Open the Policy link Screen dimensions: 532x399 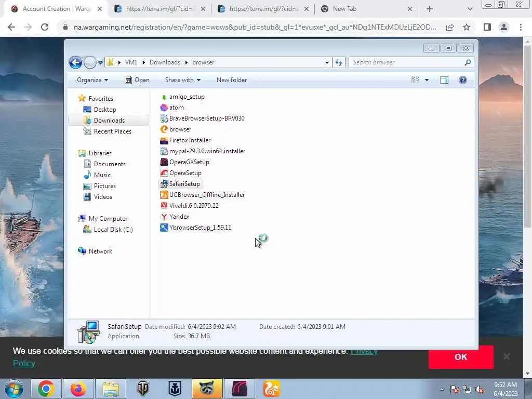24,363
